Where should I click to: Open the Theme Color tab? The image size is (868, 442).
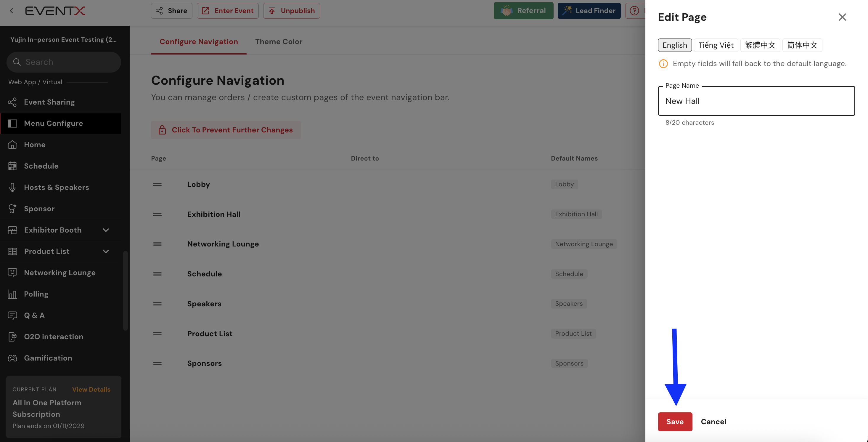click(x=278, y=41)
